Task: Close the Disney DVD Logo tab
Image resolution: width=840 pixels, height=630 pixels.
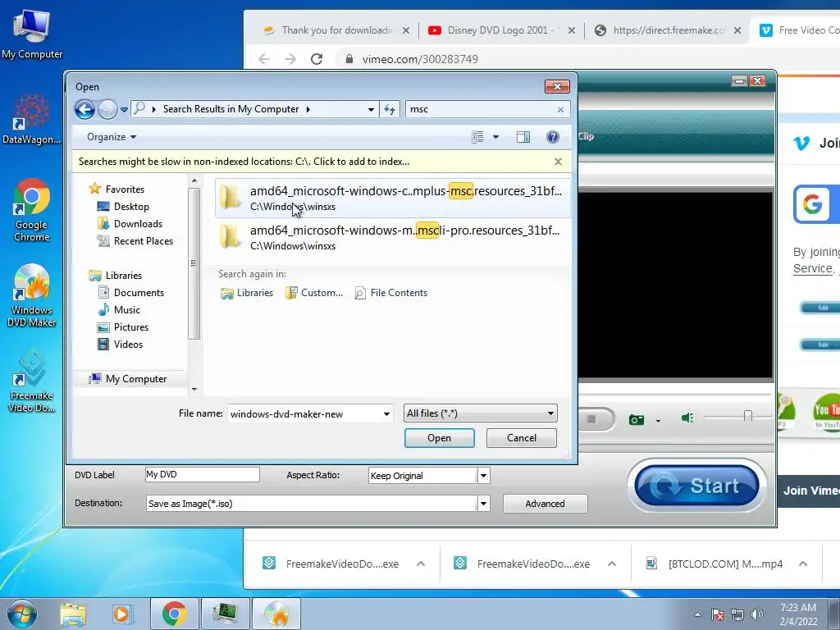Action: click(x=572, y=30)
